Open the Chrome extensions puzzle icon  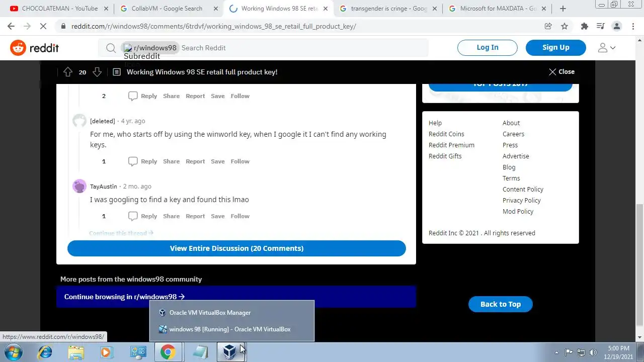tap(584, 26)
